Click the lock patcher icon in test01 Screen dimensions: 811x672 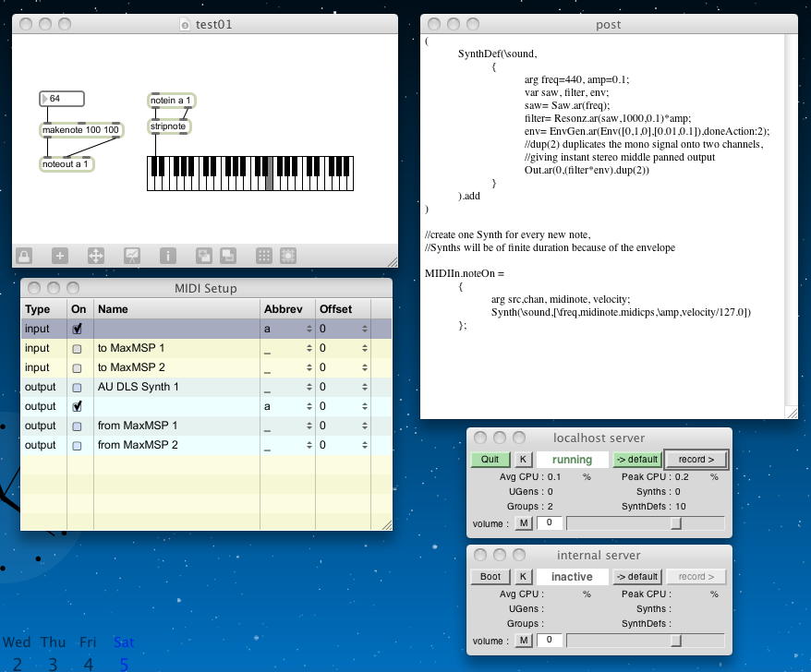coord(24,256)
